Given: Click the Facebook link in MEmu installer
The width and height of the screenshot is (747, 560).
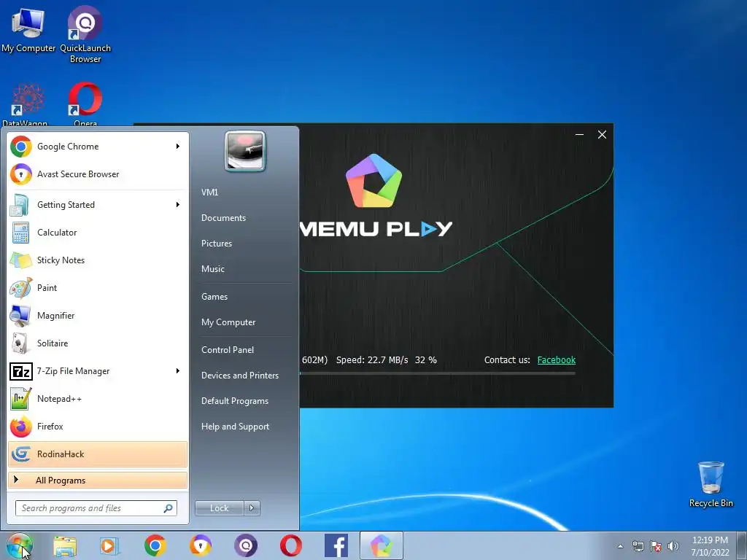Looking at the screenshot, I should point(557,360).
